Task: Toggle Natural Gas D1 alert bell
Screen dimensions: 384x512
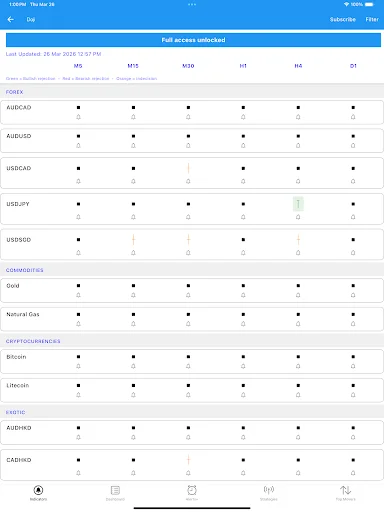Action: coord(353,324)
